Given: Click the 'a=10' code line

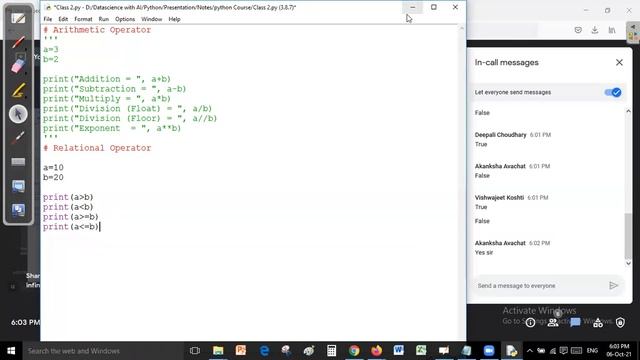Looking at the screenshot, I should (53, 167).
